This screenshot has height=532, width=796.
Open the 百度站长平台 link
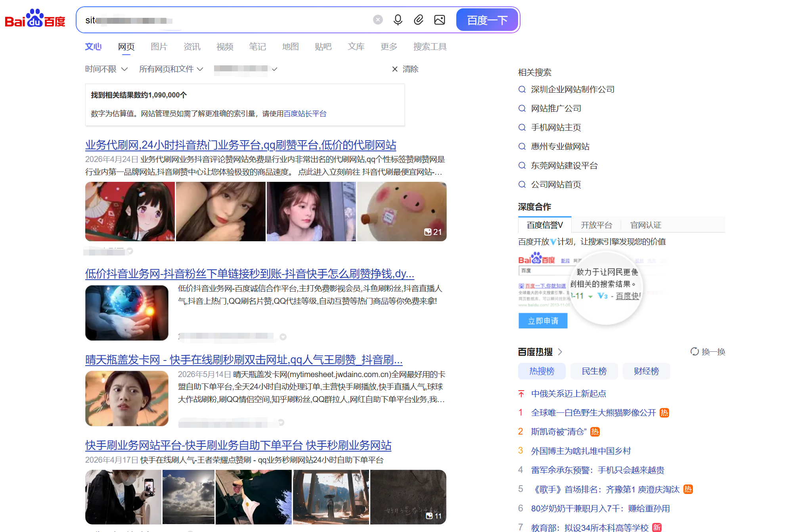[x=305, y=114]
